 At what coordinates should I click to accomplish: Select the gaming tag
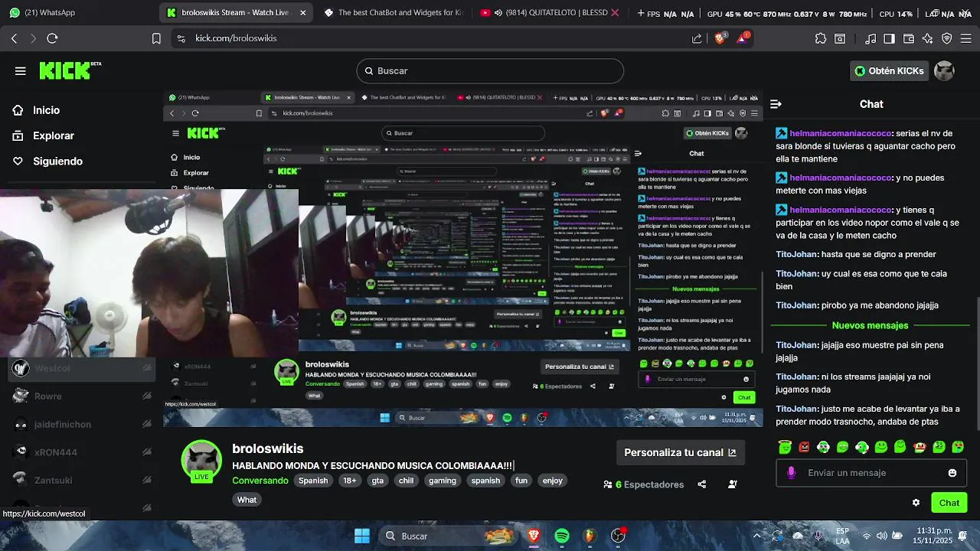coord(443,481)
